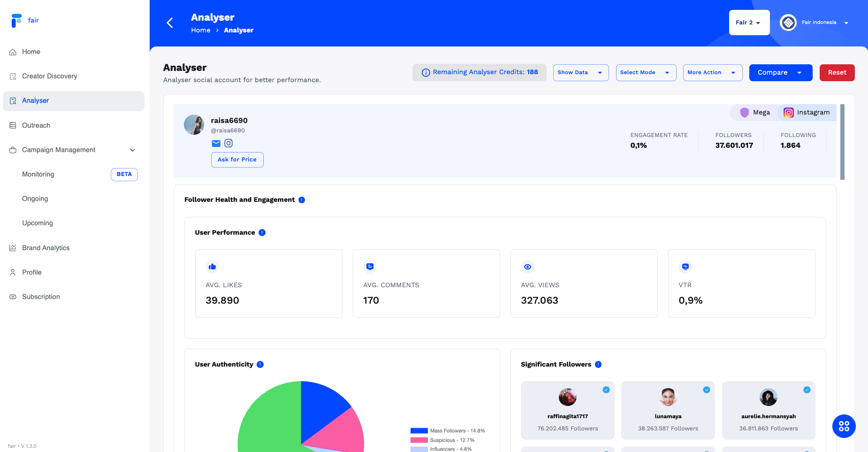The height and width of the screenshot is (452, 868).
Task: Open the raffinagita1717 follower card
Action: pos(568,410)
